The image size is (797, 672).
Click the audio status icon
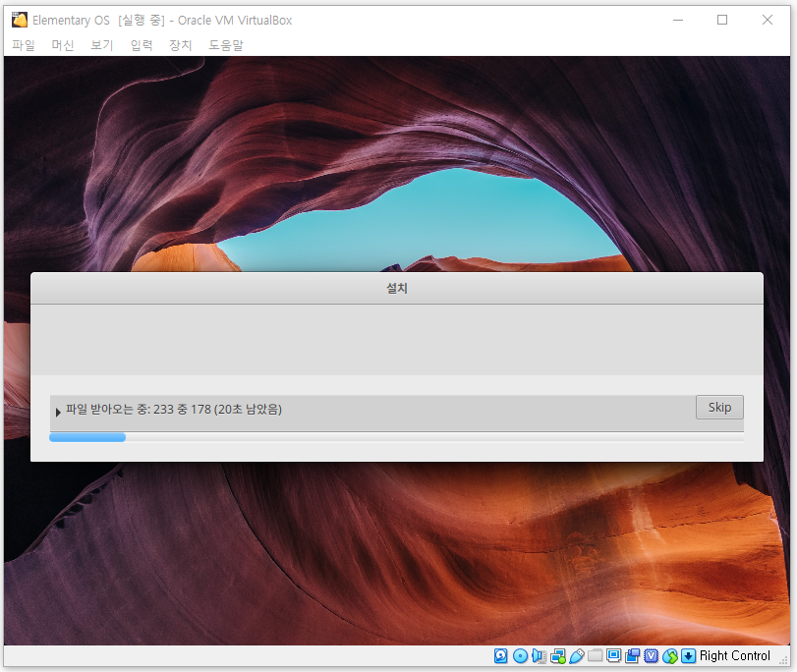[x=539, y=655]
